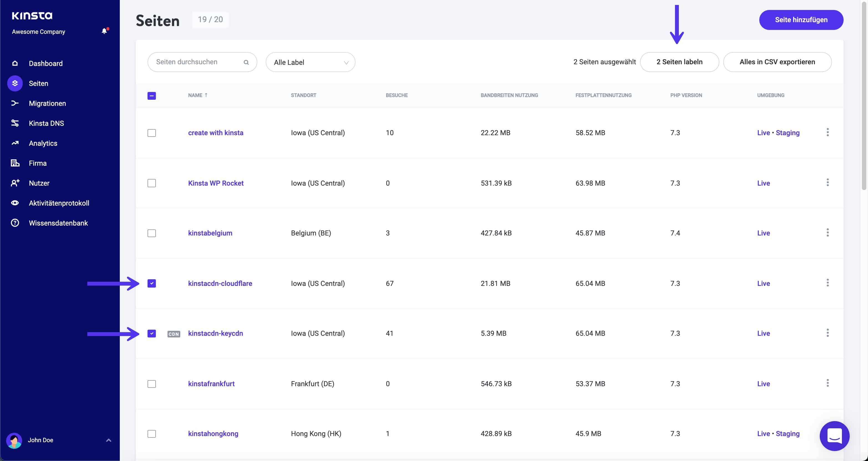The image size is (868, 461).
Task: Open Aktivitätenprotokoll in sidebar
Action: (x=59, y=203)
